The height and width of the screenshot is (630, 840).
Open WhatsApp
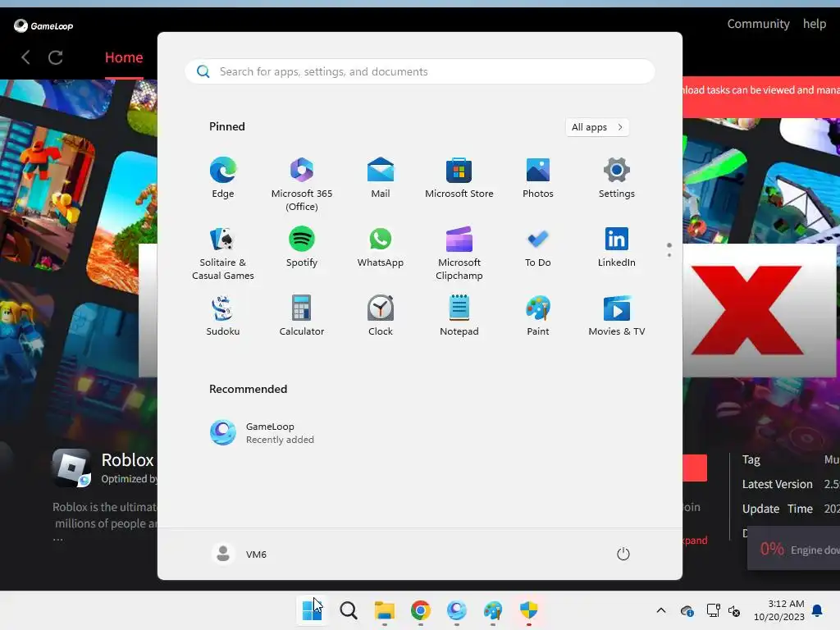tap(381, 247)
